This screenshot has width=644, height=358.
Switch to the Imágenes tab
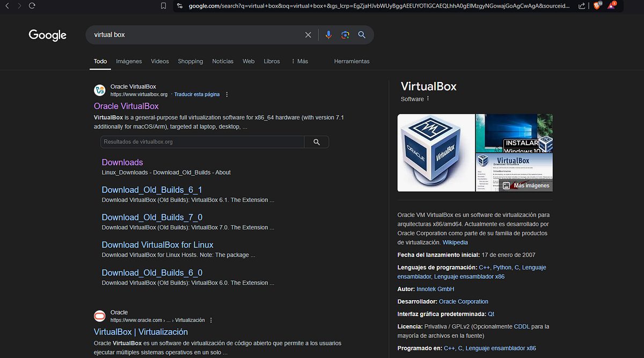tap(129, 61)
